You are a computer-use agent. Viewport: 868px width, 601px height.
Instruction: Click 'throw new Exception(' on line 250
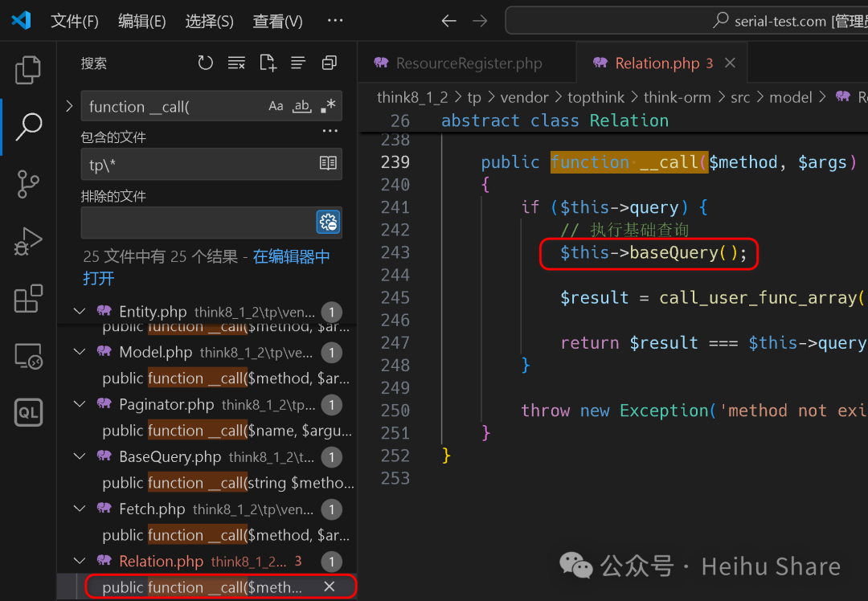point(618,411)
